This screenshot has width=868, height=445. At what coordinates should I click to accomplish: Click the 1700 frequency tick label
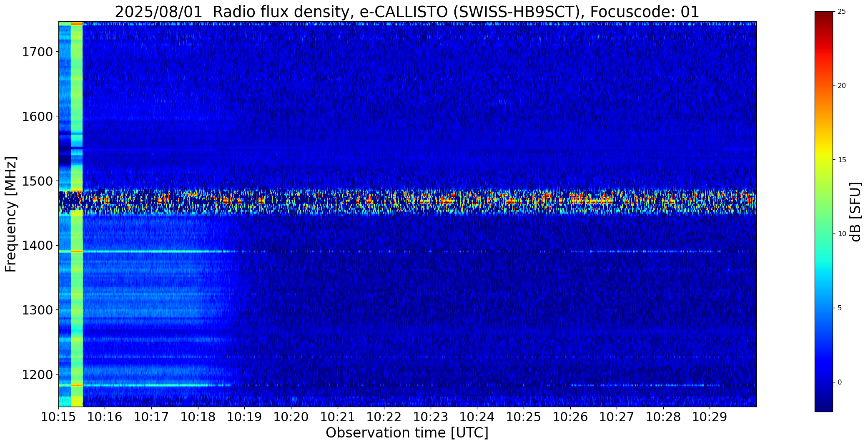pyautogui.click(x=37, y=52)
